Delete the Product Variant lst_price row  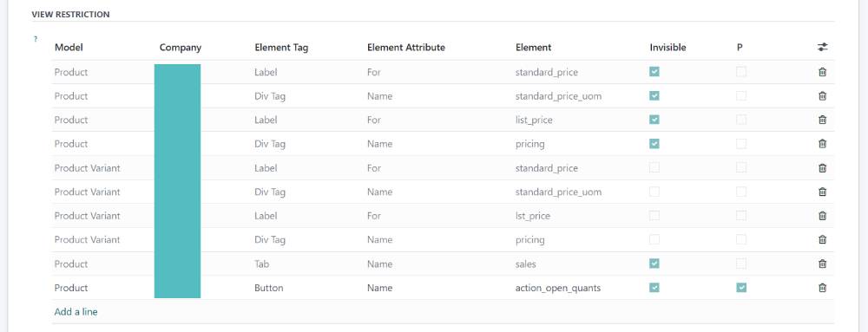822,216
